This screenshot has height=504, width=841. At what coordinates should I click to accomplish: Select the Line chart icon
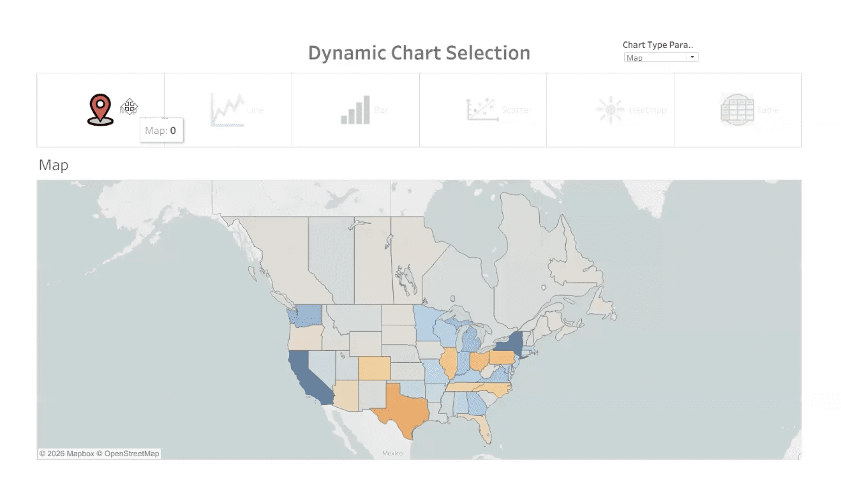[228, 108]
